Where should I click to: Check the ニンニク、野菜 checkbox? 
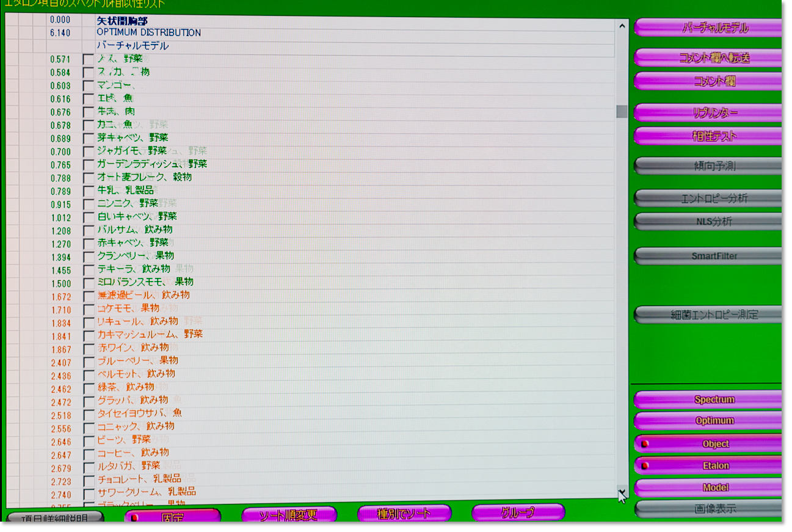coord(89,204)
